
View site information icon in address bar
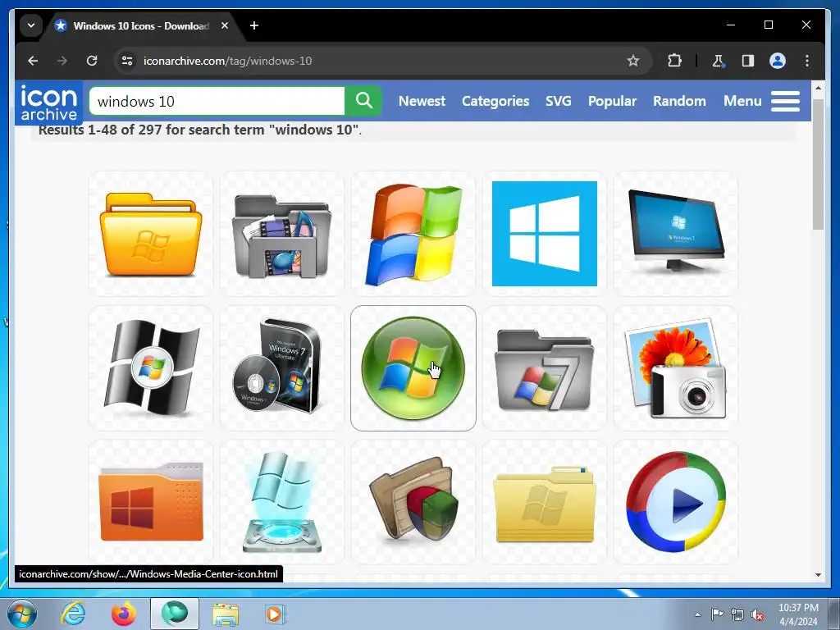[127, 61]
